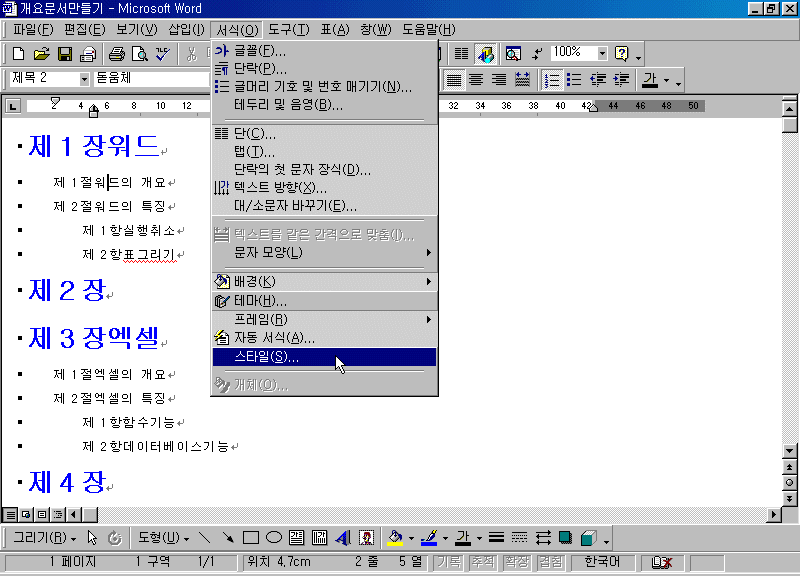Cut the selection with the scissors icon
Viewport: 800px width, 576px height.
click(192, 54)
